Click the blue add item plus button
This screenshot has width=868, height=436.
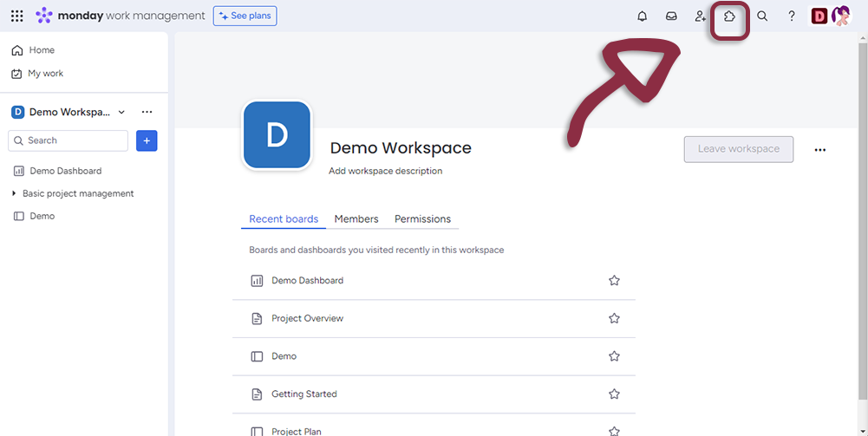pyautogui.click(x=147, y=140)
